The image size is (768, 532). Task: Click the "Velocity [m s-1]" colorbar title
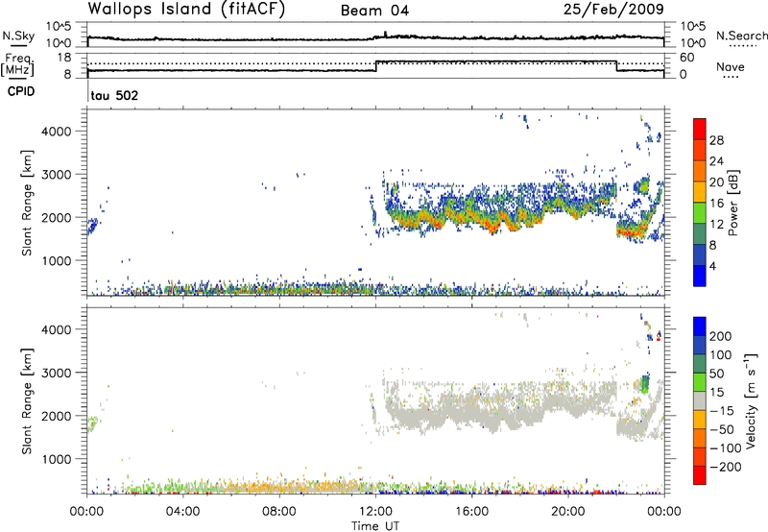pos(751,401)
